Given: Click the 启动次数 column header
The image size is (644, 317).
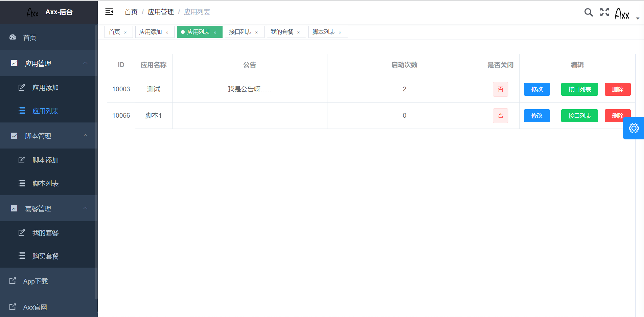Looking at the screenshot, I should click(405, 65).
